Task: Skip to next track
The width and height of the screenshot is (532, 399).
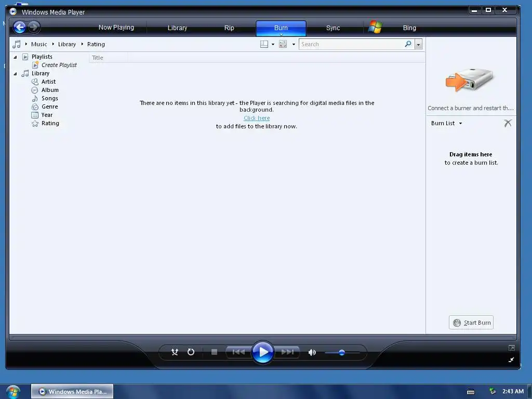Action: point(287,352)
